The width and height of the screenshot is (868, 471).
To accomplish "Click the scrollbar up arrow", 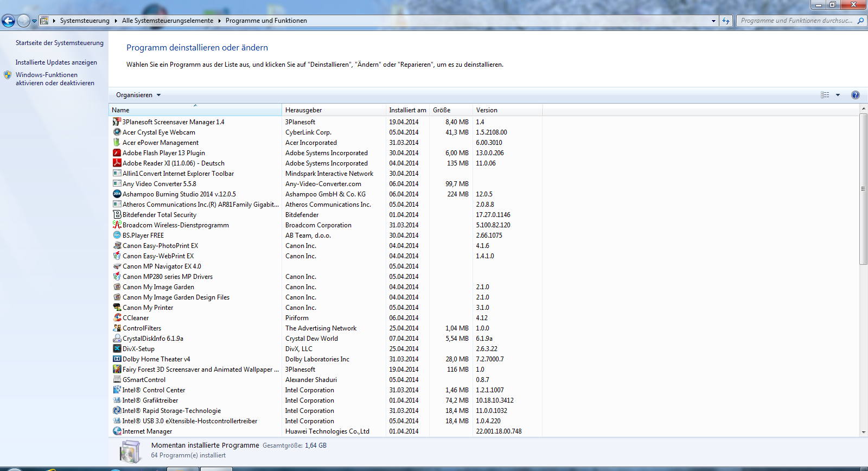I will click(864, 109).
